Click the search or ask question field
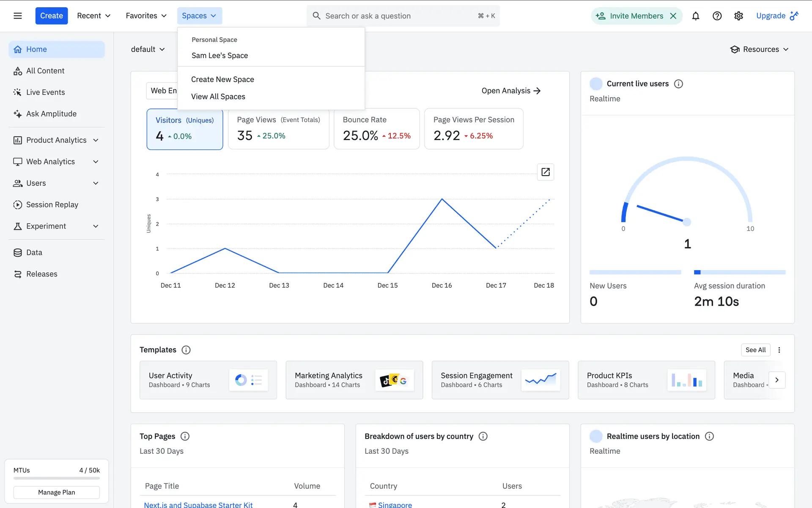This screenshot has width=812, height=508. [398, 16]
